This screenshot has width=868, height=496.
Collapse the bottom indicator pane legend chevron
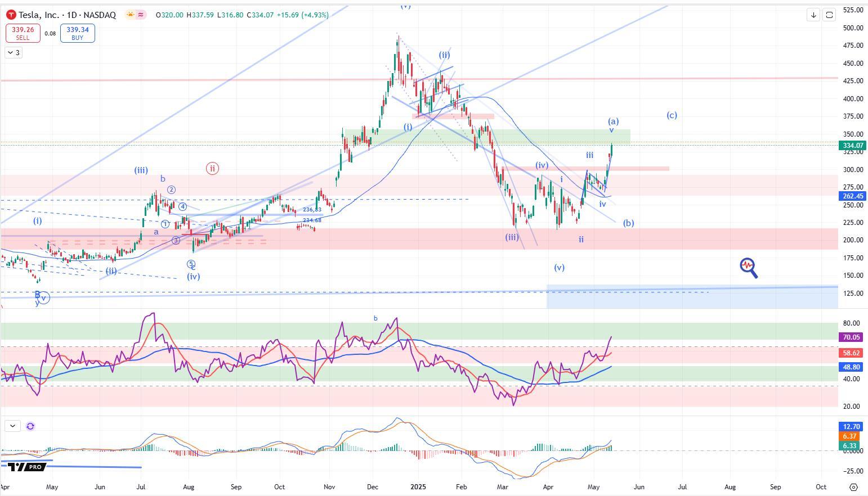12,426
